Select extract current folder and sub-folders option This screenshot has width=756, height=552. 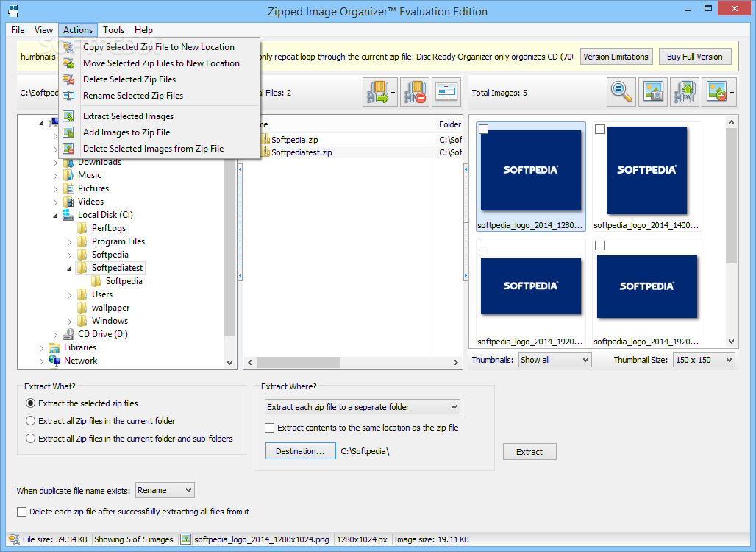click(30, 439)
